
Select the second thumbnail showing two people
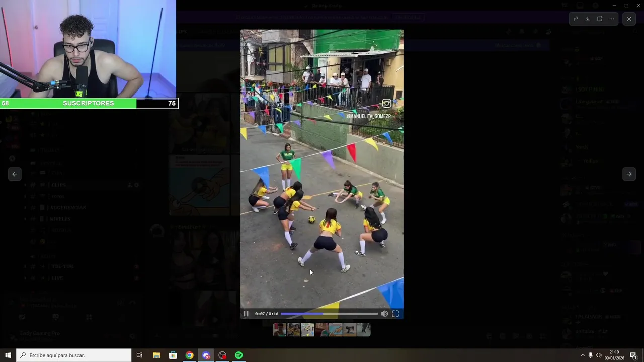293,330
